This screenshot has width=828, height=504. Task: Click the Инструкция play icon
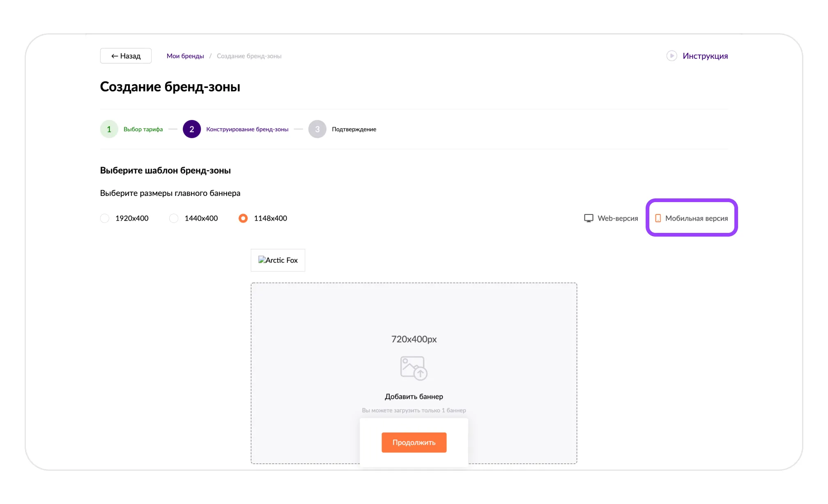(x=672, y=56)
